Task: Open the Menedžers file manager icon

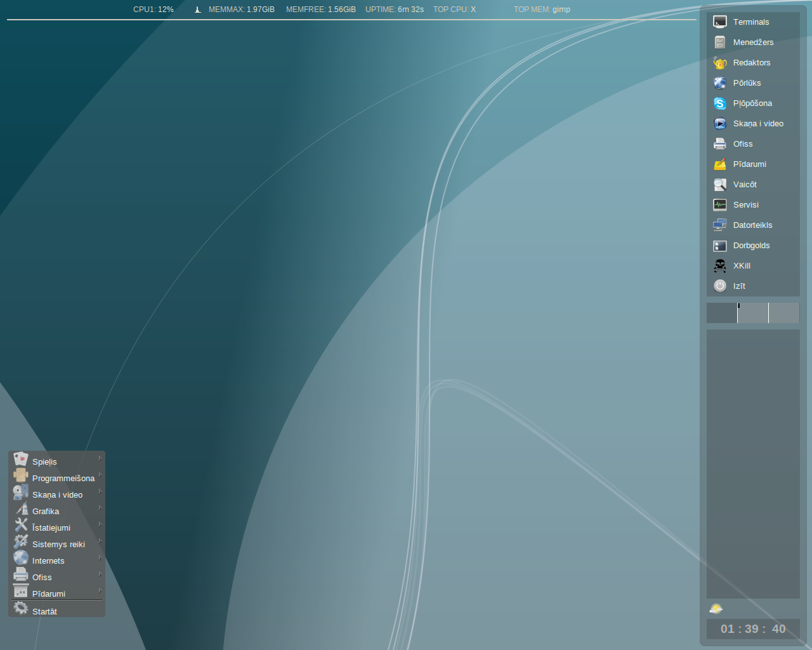Action: [720, 43]
